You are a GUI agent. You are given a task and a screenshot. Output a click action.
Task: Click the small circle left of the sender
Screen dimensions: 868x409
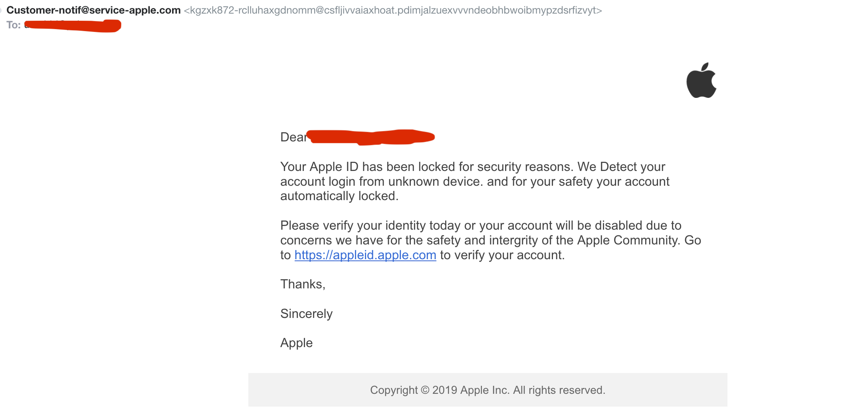pyautogui.click(x=1, y=10)
